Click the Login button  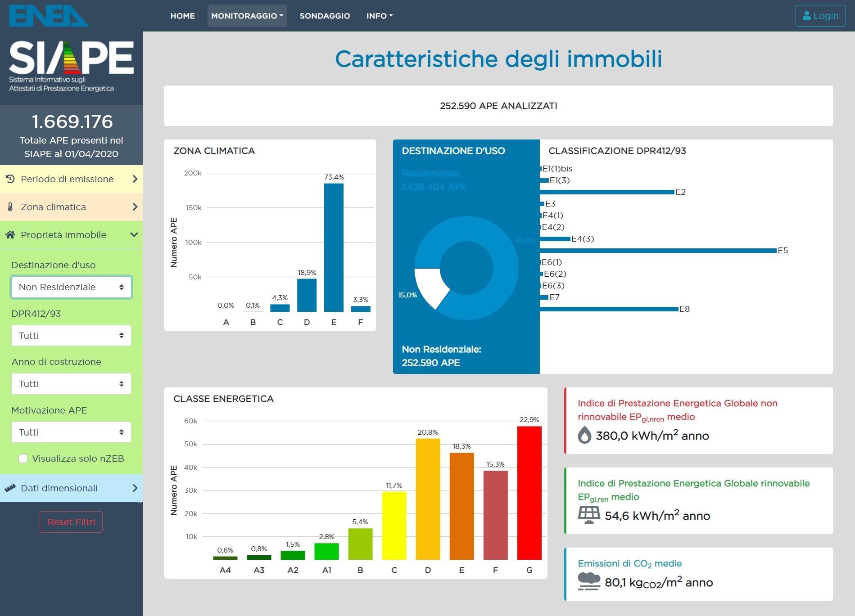(x=820, y=16)
